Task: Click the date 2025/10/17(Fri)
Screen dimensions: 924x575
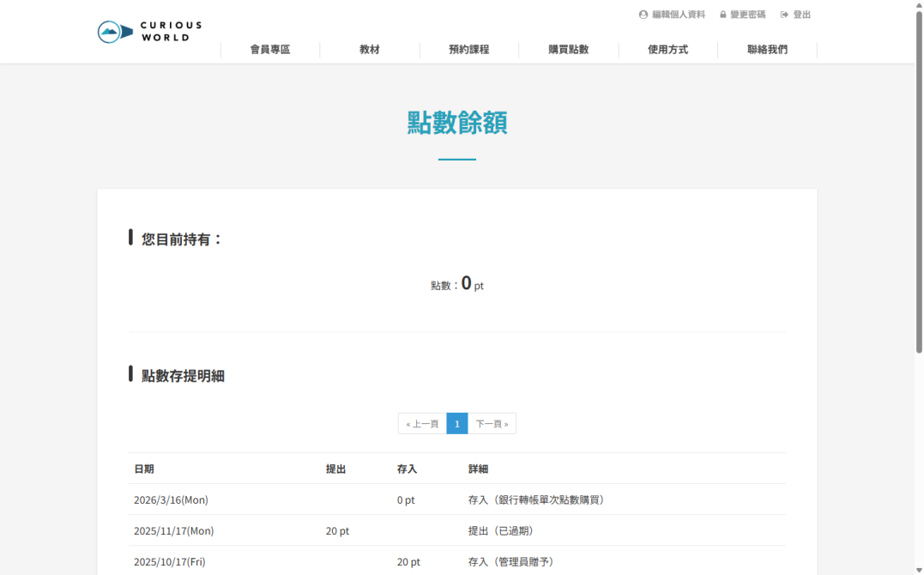Action: tap(170, 561)
